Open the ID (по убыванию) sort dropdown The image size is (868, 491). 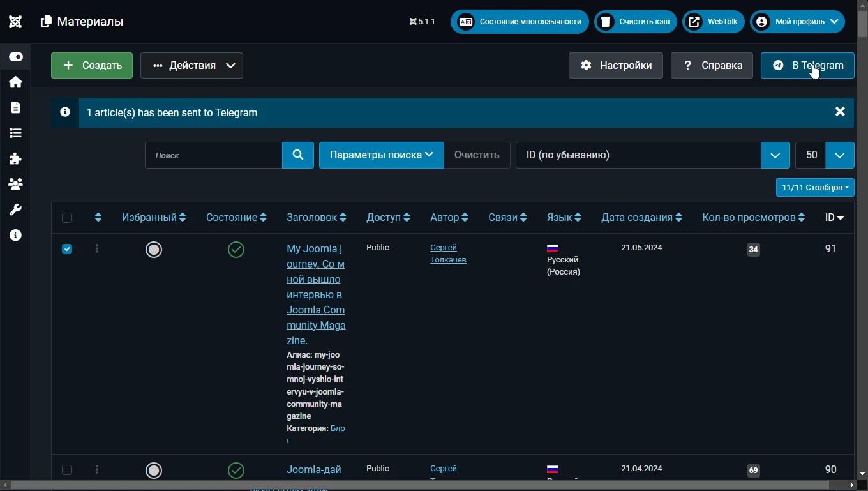pyautogui.click(x=653, y=155)
